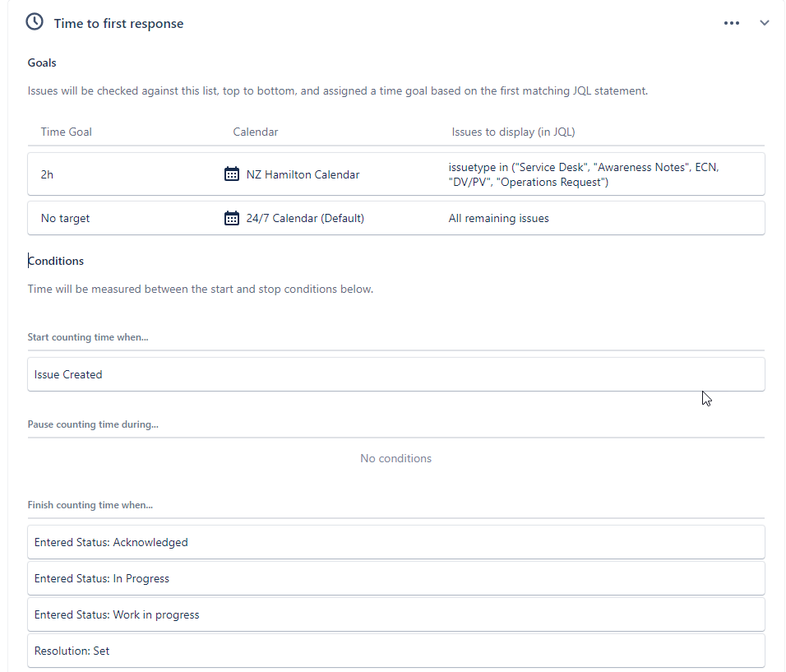Click the NZ Hamilton Calendar icon
The image size is (786, 672).
coord(232,174)
